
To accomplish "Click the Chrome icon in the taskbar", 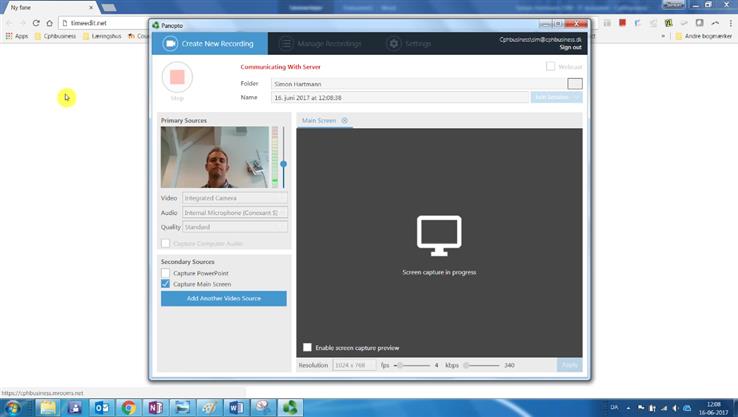I will pos(128,407).
